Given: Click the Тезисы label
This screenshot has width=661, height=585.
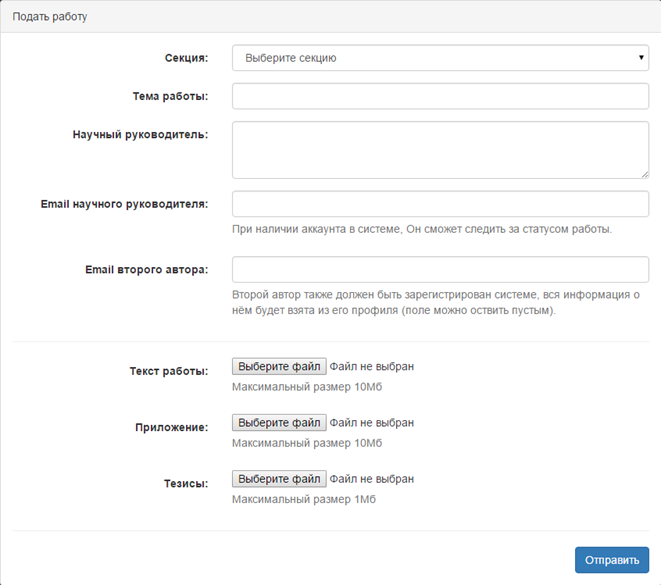Looking at the screenshot, I should 186,483.
